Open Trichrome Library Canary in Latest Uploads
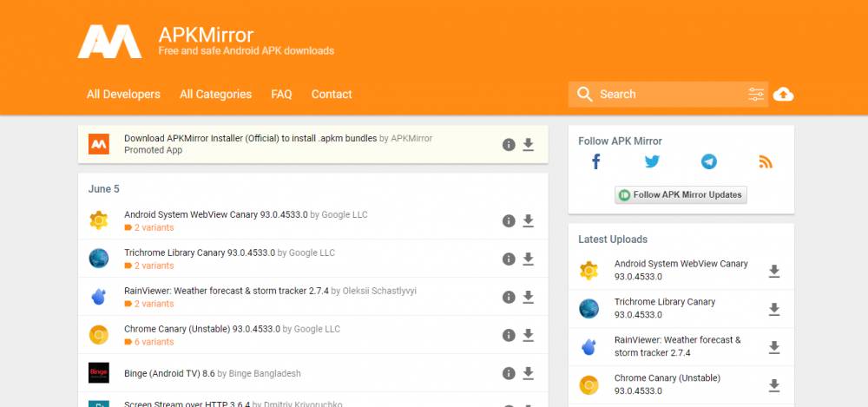 coord(665,308)
